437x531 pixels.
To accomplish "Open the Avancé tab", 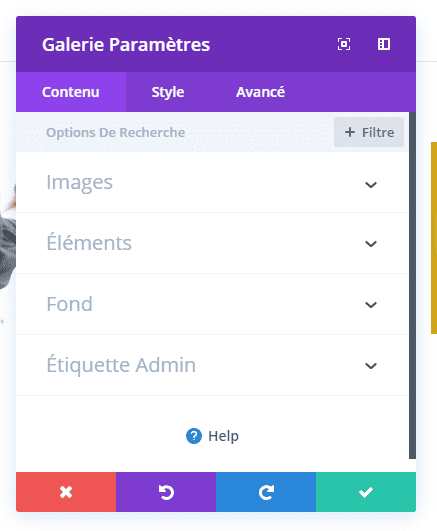I will (x=260, y=92).
